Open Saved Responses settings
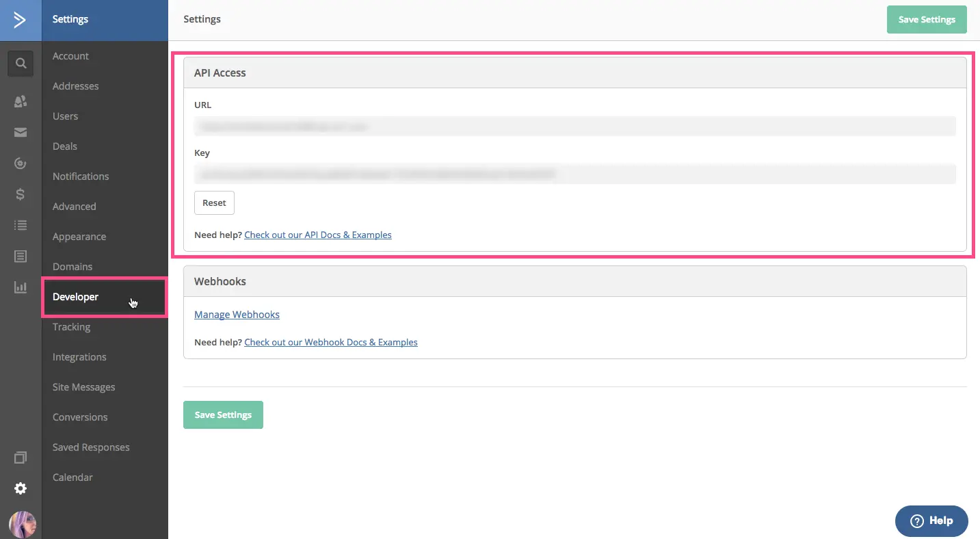Viewport: 980px width, 539px height. point(91,447)
